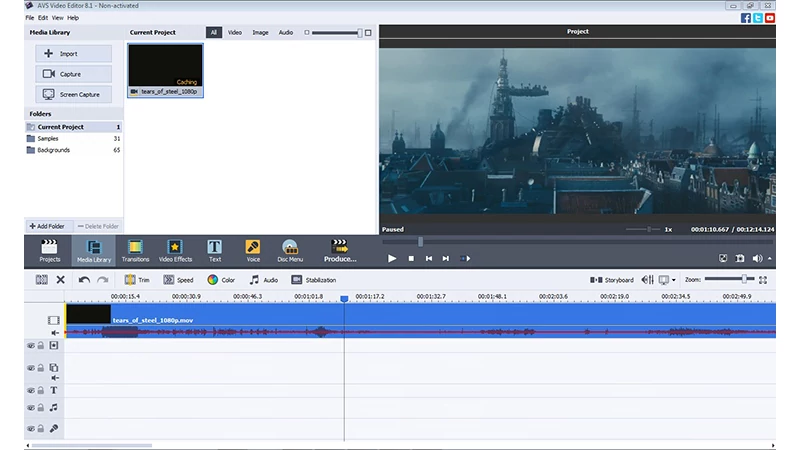Filter media by the Video tab
Viewport: 800px width, 450px height.
pyautogui.click(x=235, y=32)
